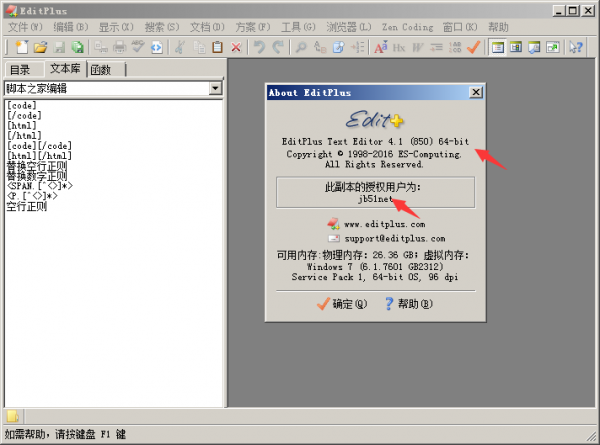Screen dimensions: 600x445
Task: Open the view in browser icon
Action: click(157, 47)
